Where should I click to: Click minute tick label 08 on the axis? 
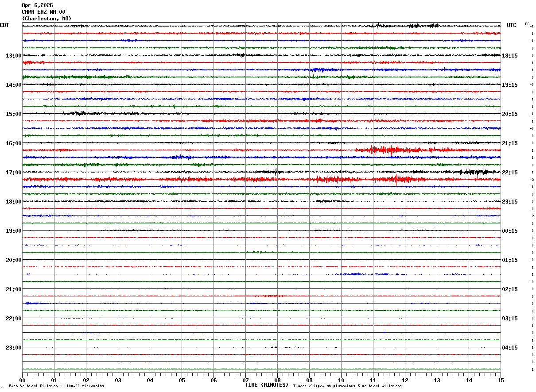coord(277,380)
